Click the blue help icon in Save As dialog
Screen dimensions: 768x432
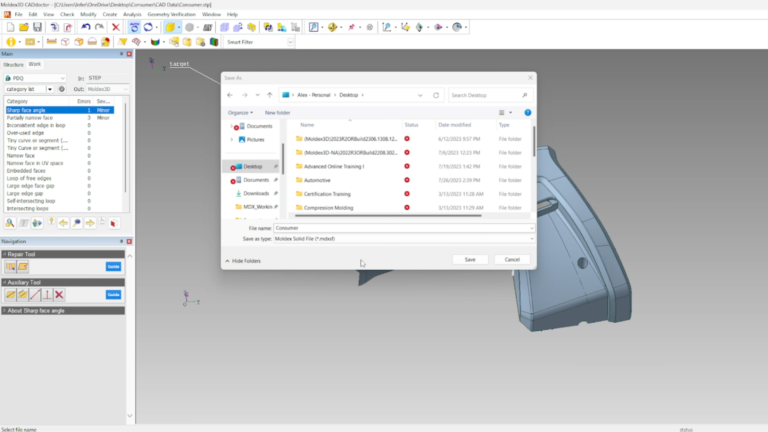click(528, 113)
